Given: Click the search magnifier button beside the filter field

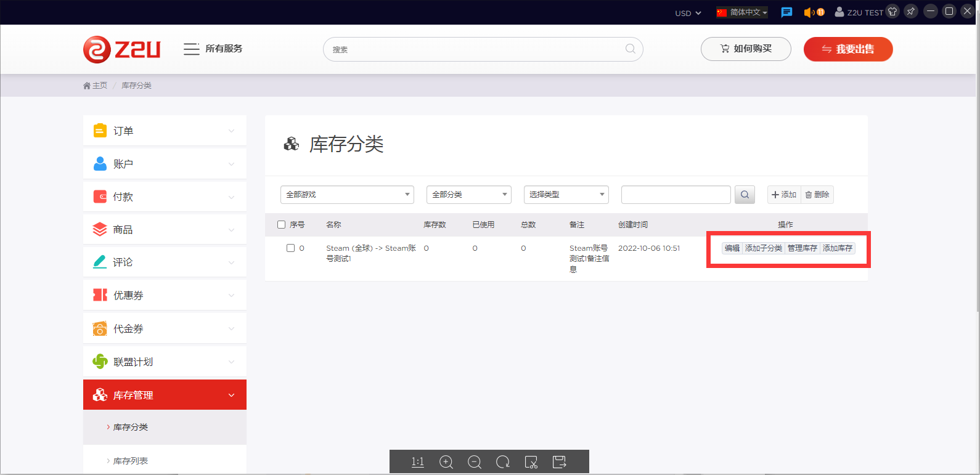Looking at the screenshot, I should (x=745, y=195).
